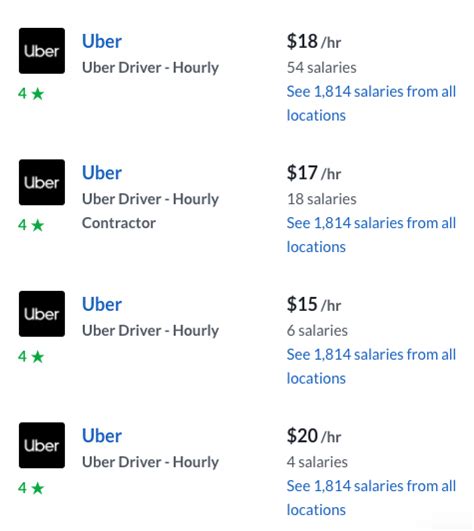Open 'See 1,814 salaries' link under 4 salaries
Viewport: 474px width, 531px height.
pos(371,497)
